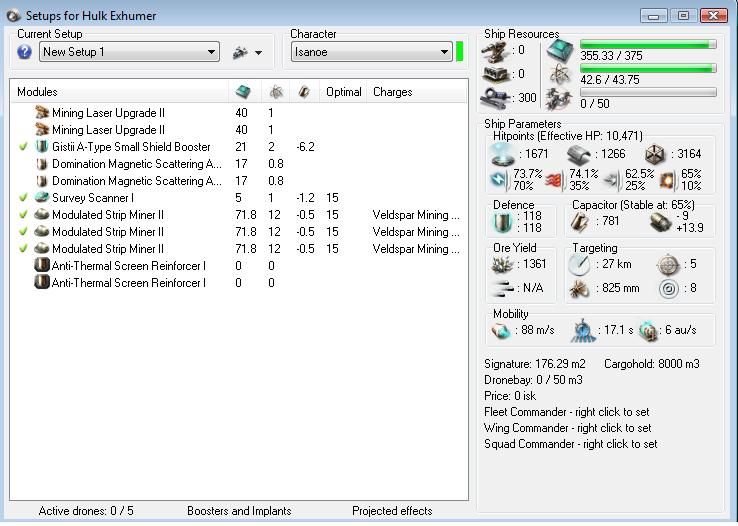Click the Survey Scanner I module icon
The width and height of the screenshot is (738, 526).
point(42,198)
